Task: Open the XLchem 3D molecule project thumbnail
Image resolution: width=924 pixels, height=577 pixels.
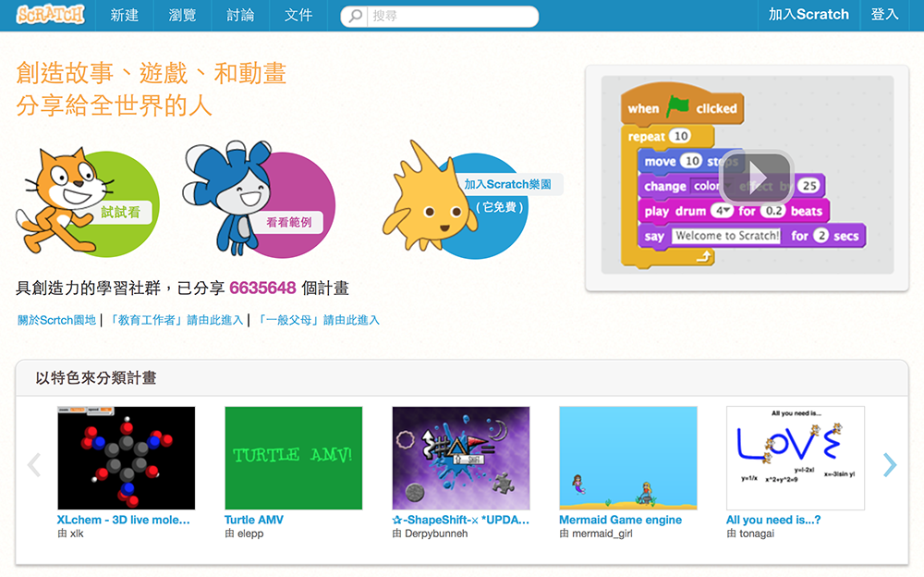Action: click(x=126, y=458)
